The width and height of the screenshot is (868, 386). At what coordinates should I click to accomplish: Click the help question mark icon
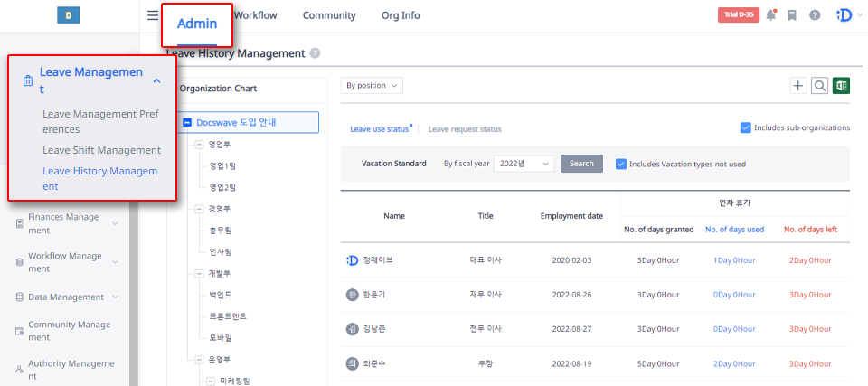coord(815,15)
